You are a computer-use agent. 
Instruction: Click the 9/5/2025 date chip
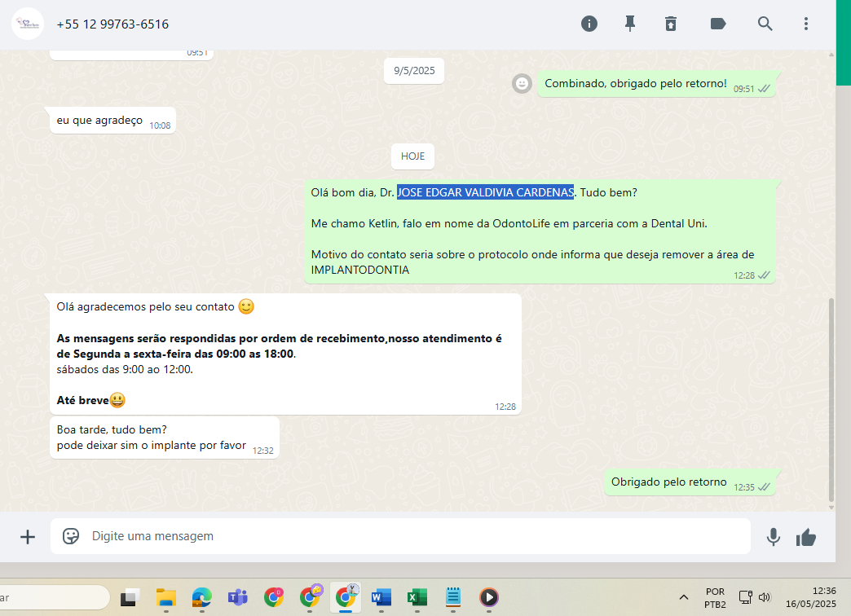pos(414,71)
